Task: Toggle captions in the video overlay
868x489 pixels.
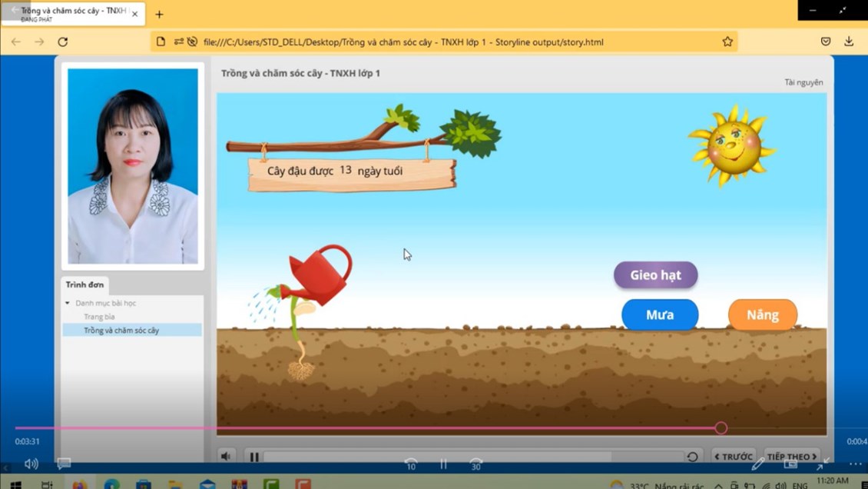Action: pos(64,464)
